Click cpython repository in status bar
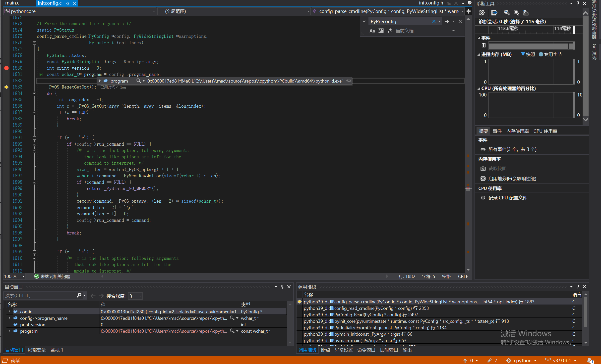This screenshot has width=601, height=364. click(522, 361)
